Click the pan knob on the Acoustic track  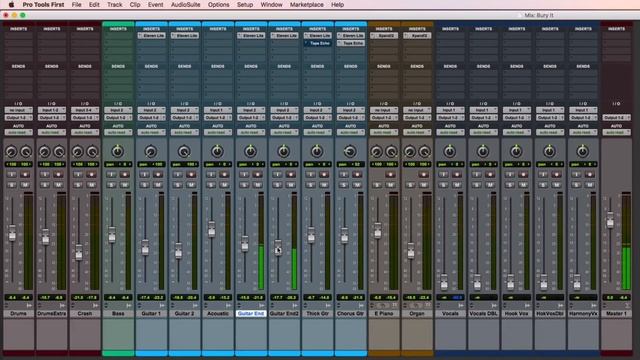[x=217, y=151]
